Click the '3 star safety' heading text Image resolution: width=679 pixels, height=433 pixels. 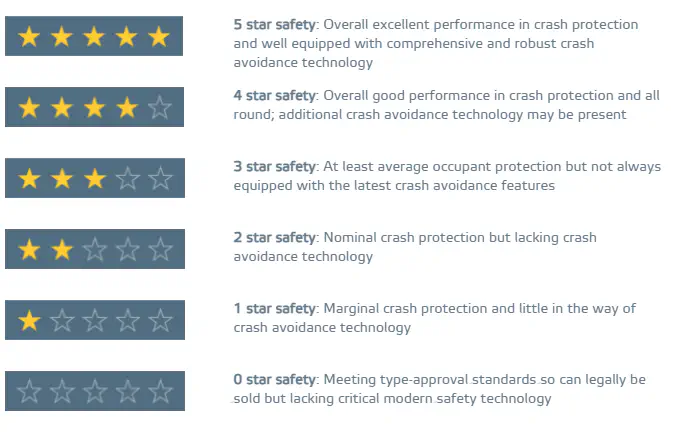(x=275, y=167)
